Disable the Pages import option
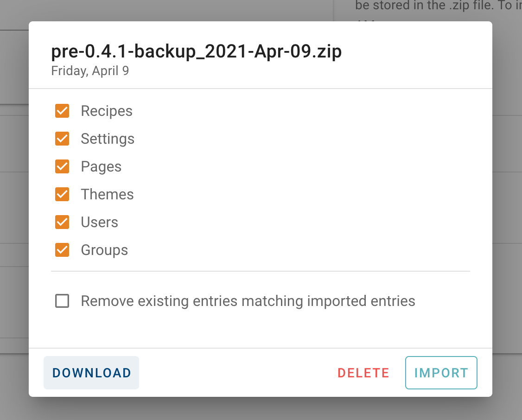The image size is (522, 420). [x=62, y=166]
